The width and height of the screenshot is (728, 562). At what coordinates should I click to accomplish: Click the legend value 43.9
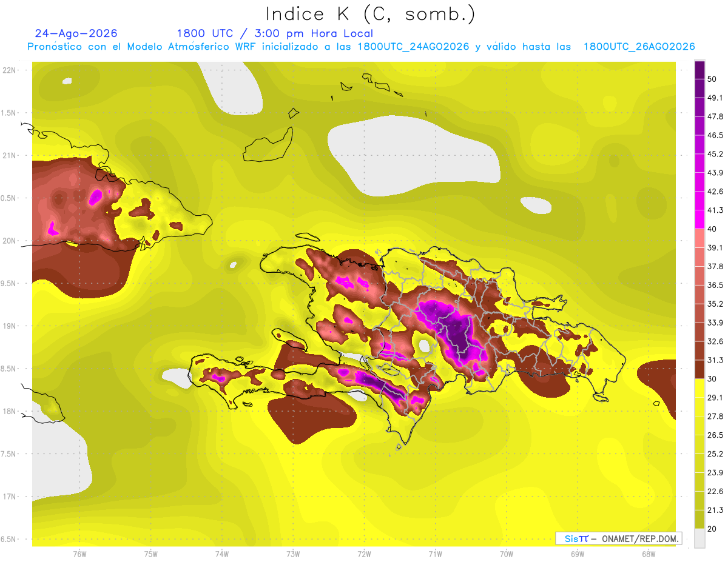point(715,173)
